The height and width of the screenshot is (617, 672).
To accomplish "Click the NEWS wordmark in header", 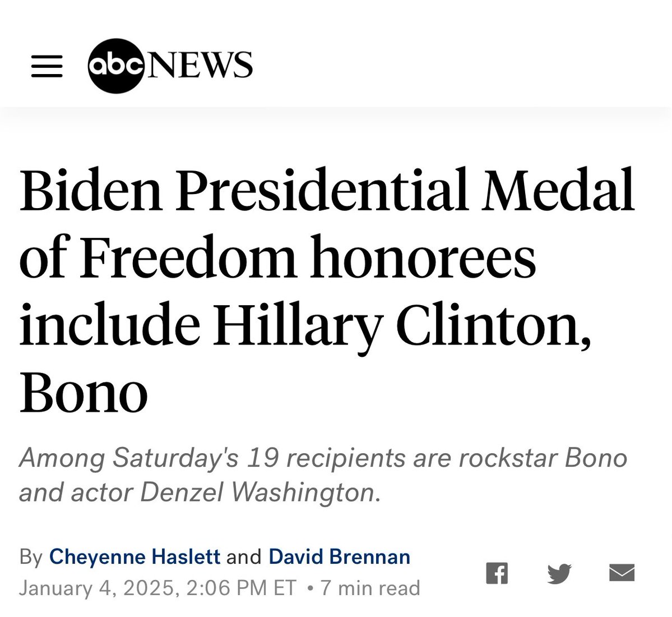I will click(x=200, y=66).
